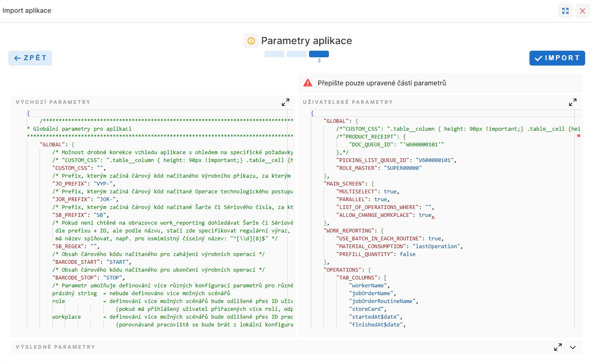Click the red warning triangle icon
Image resolution: width=593 pixels, height=364 pixels.
click(308, 83)
